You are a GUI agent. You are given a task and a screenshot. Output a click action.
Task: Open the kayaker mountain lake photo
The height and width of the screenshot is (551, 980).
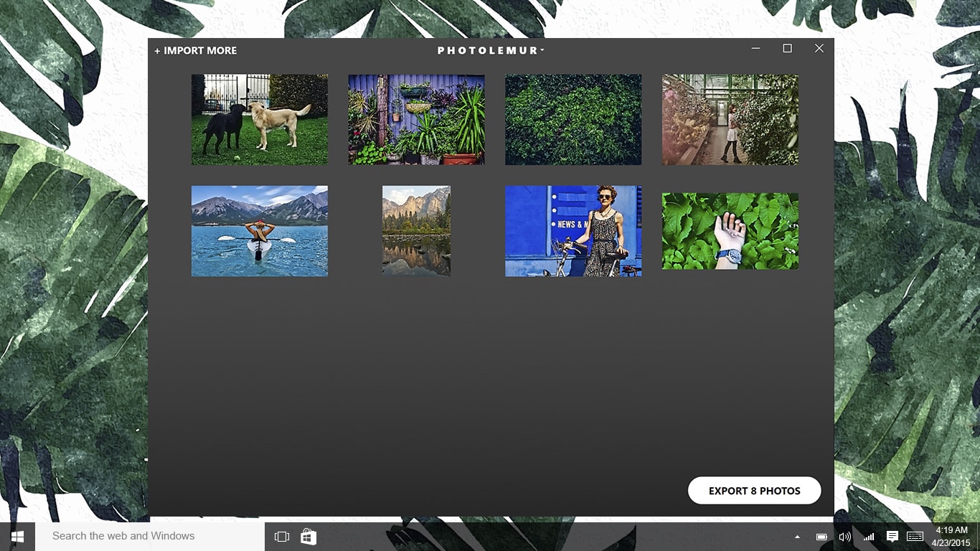260,231
